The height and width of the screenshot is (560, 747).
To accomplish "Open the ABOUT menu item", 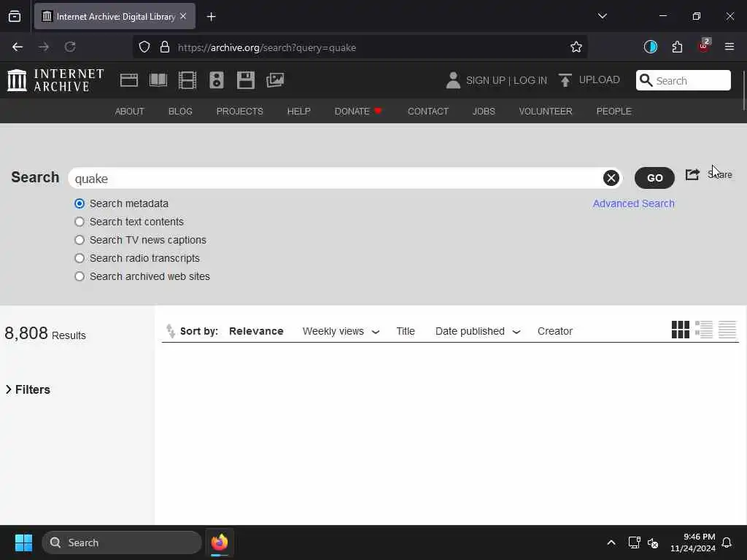I will pyautogui.click(x=130, y=111).
